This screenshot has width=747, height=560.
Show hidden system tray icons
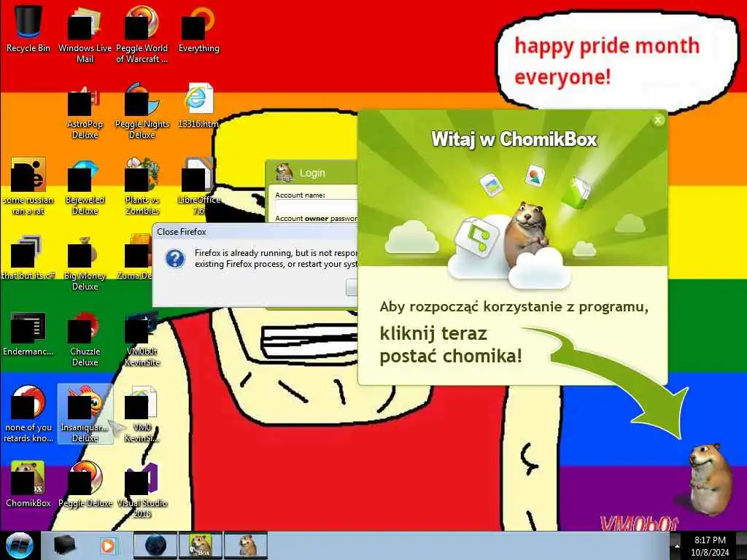tap(676, 545)
